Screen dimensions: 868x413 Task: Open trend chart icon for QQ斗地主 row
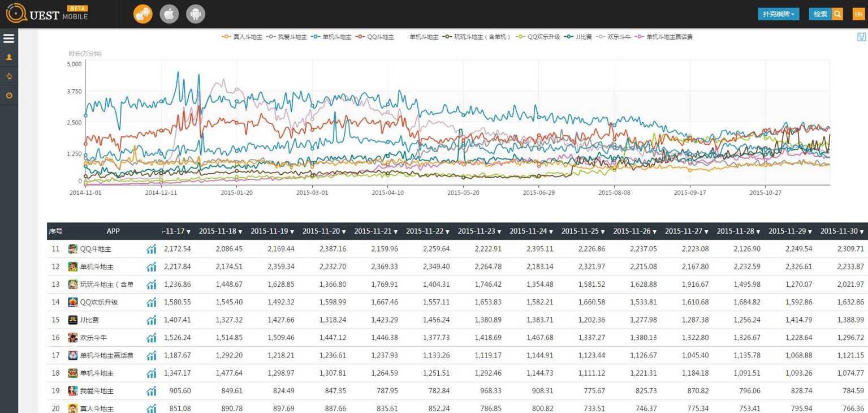pos(151,249)
